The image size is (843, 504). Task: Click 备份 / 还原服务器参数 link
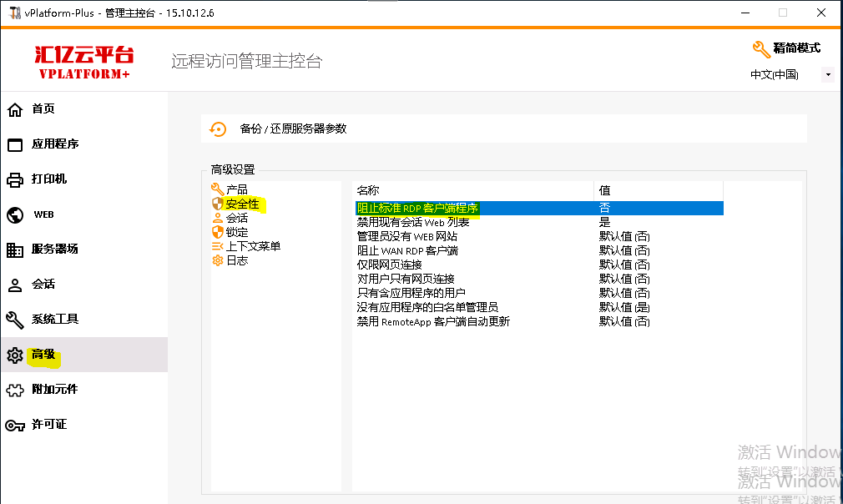click(293, 129)
